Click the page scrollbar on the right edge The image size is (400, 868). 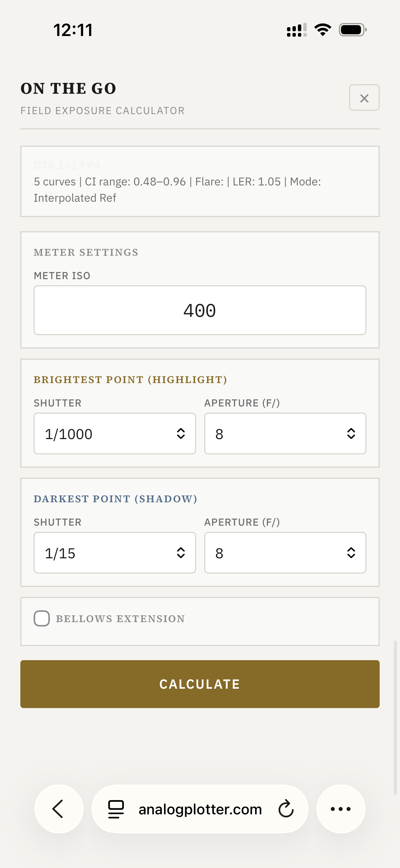[x=395, y=717]
